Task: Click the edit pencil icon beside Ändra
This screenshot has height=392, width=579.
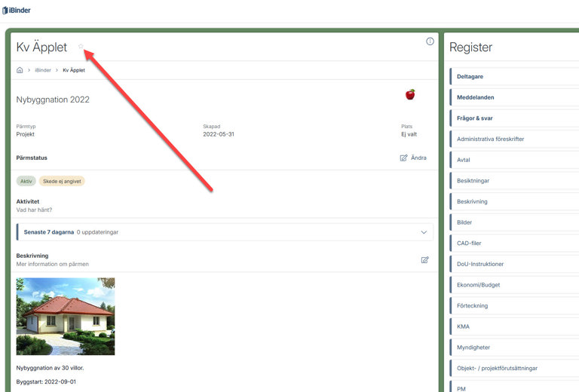Action: tap(404, 158)
